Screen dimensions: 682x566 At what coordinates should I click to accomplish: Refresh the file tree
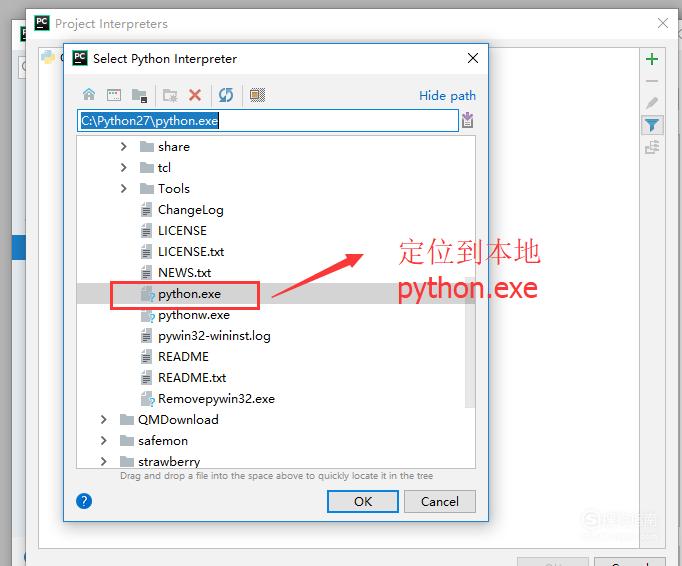click(x=226, y=94)
